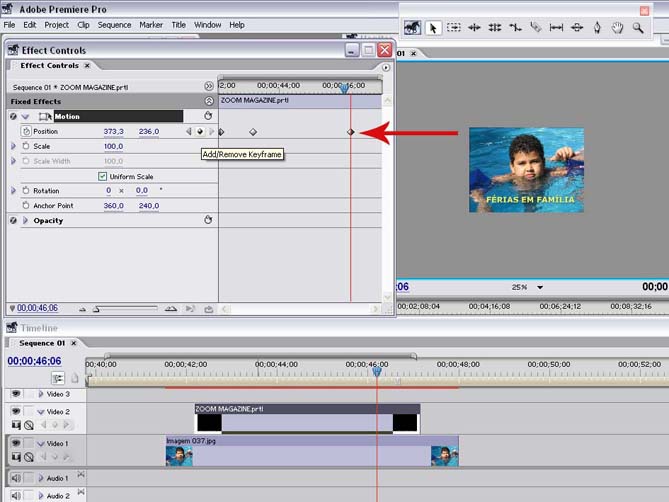Select the Razor tool in toolbar
This screenshot has height=502, width=669.
(x=535, y=28)
